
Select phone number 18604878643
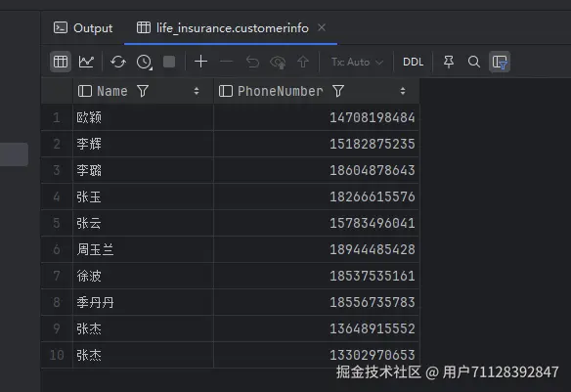pyautogui.click(x=317, y=170)
